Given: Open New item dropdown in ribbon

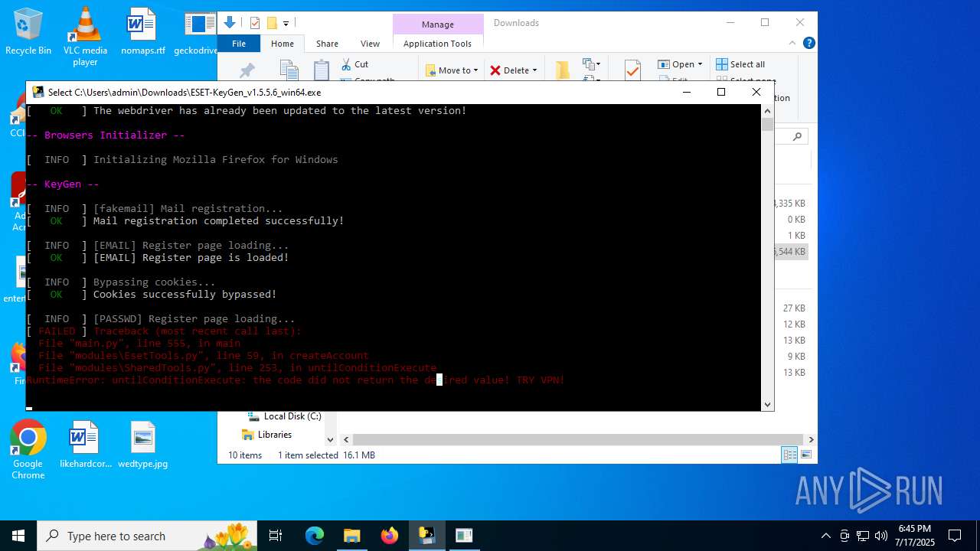Looking at the screenshot, I should pyautogui.click(x=591, y=64).
